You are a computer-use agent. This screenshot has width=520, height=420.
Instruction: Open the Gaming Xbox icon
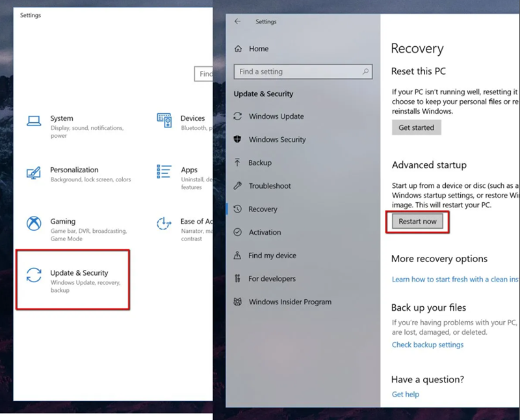point(34,224)
